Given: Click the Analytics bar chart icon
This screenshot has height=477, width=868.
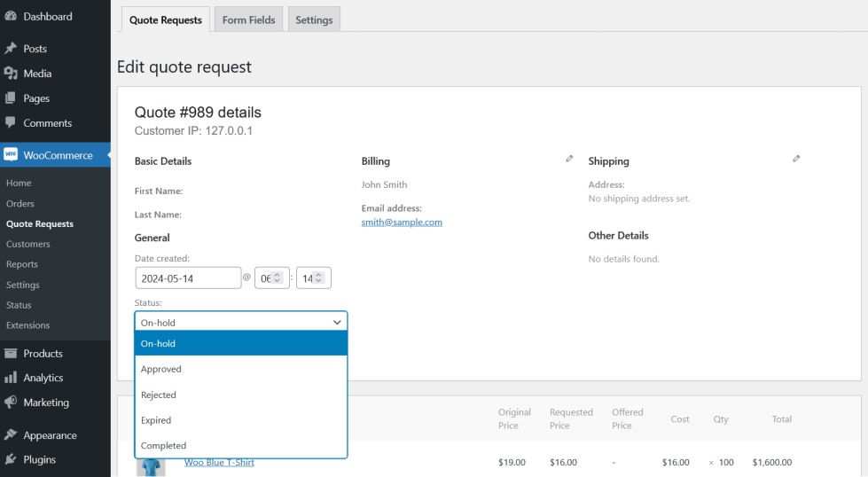Looking at the screenshot, I should click(11, 378).
